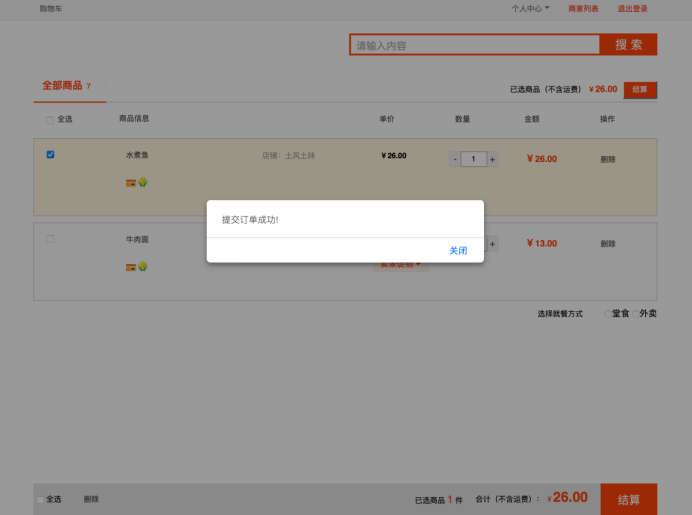Click the green vegetable icon under 水煮鱼

[x=142, y=182]
